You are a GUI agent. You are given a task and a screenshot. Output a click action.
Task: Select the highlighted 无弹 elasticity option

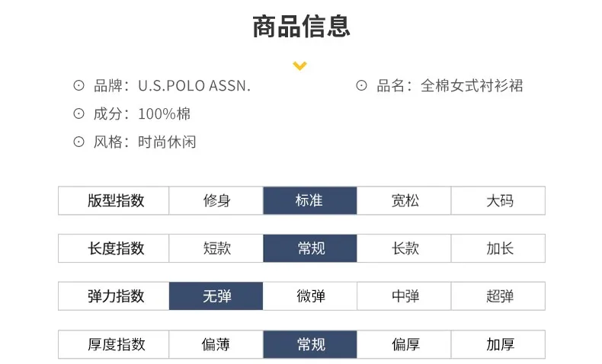point(216,297)
